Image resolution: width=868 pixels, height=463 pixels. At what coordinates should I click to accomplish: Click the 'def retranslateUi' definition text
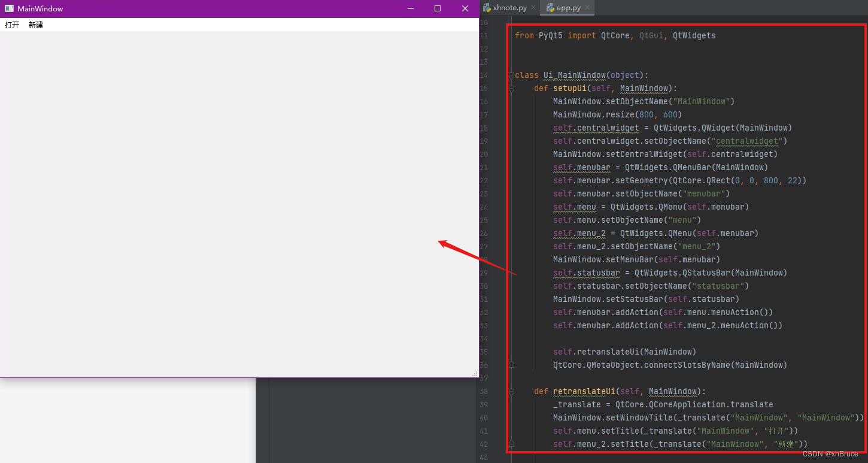coord(620,391)
